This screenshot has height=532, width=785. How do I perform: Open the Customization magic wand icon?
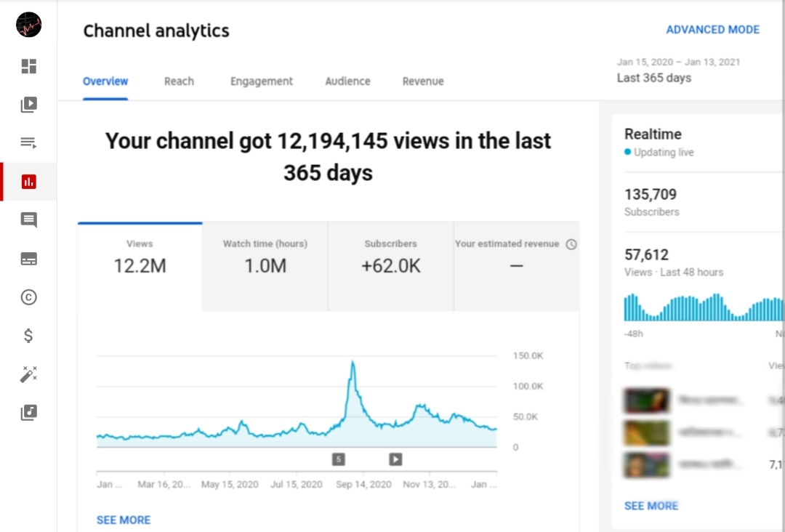[x=28, y=374]
